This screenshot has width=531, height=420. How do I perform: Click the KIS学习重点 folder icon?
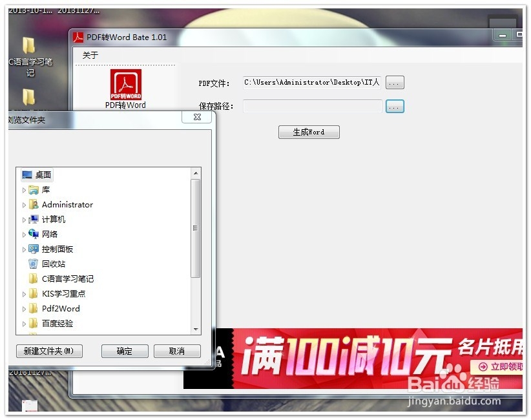pyautogui.click(x=34, y=293)
